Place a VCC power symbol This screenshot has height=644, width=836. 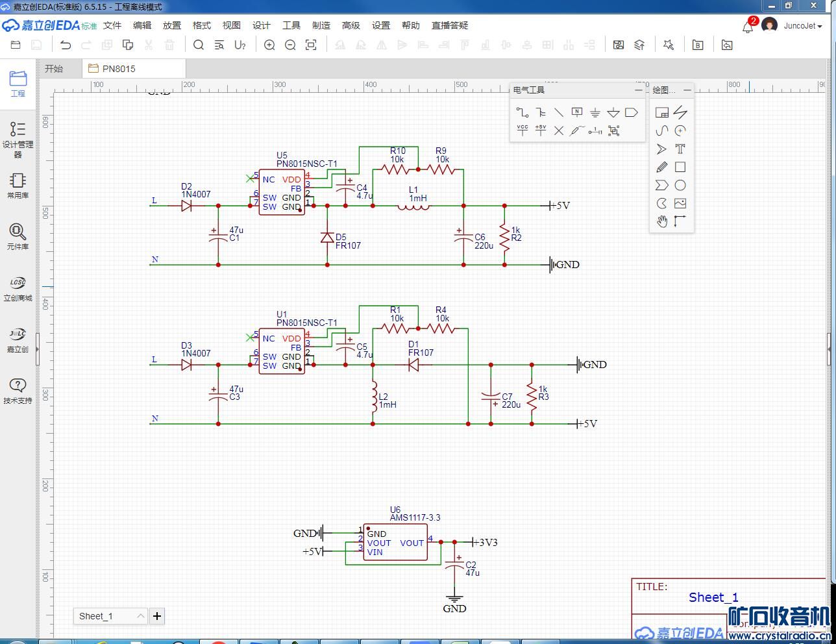click(522, 130)
